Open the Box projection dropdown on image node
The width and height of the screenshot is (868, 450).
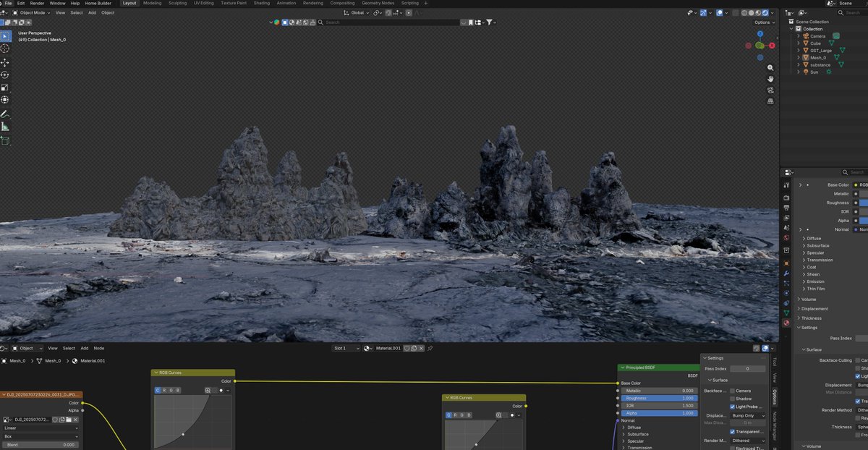(40, 436)
